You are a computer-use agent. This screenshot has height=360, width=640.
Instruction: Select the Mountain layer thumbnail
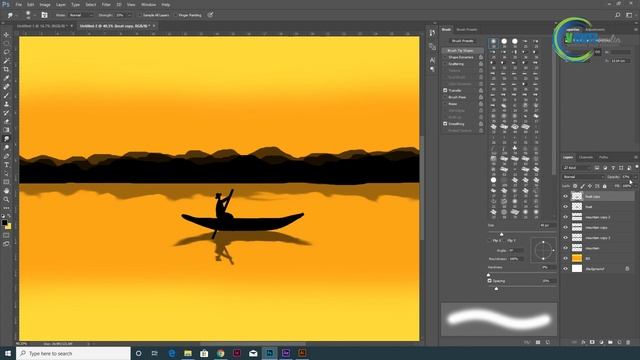(x=577, y=248)
